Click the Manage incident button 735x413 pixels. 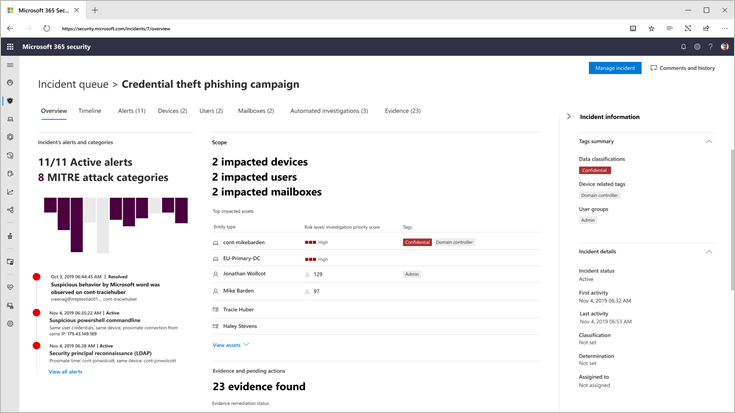tap(614, 68)
